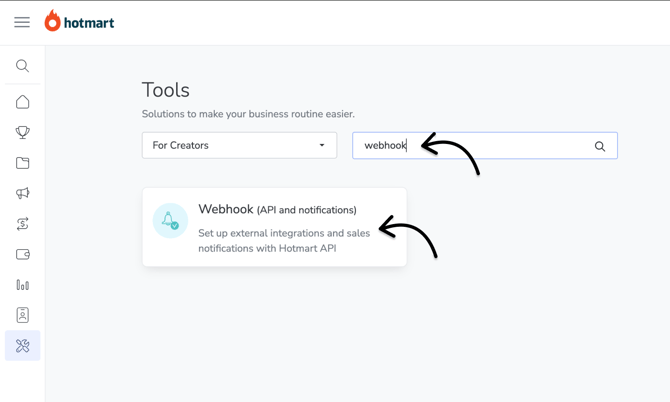The height and width of the screenshot is (402, 670).
Task: Open the hamburger menu
Action: pos(22,22)
